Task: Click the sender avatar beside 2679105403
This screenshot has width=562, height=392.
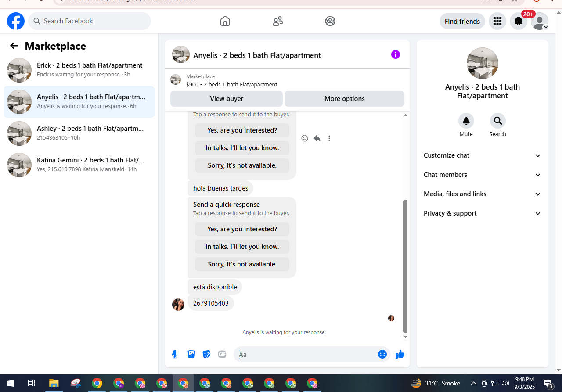Action: tap(178, 305)
